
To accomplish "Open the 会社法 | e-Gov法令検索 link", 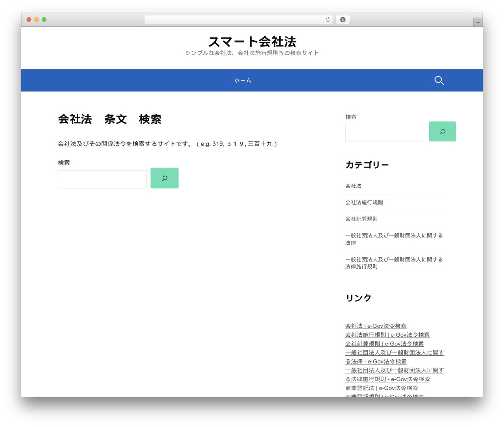I will click(x=376, y=326).
